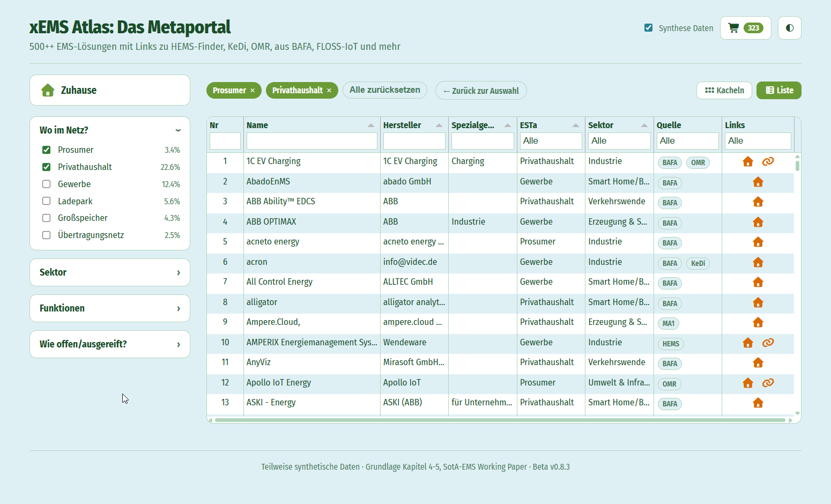Uncheck the Synthese Daten checkbox

(x=648, y=28)
